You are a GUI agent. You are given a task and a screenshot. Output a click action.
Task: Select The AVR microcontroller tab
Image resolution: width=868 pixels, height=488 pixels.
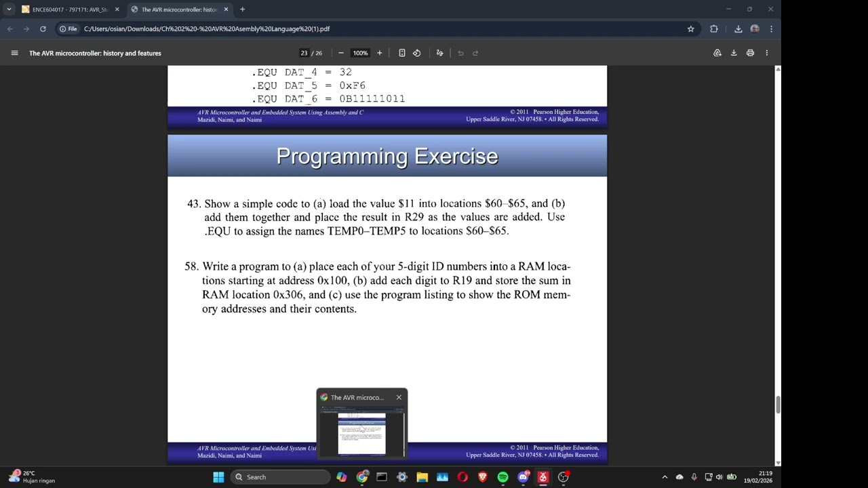179,9
